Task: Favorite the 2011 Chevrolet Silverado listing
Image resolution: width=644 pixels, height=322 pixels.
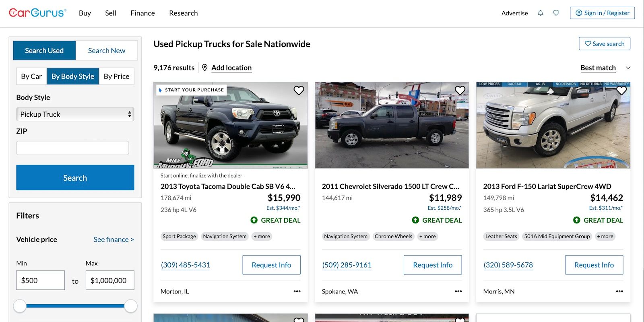Action: coord(460,91)
